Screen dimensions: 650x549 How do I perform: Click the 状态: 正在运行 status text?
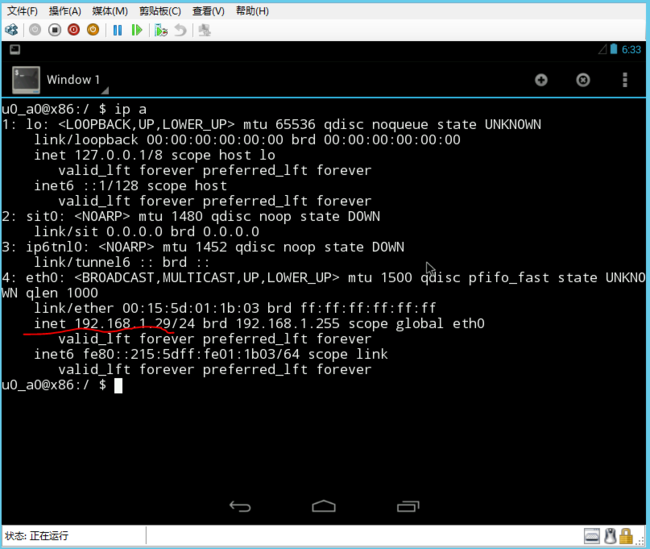pyautogui.click(x=36, y=536)
